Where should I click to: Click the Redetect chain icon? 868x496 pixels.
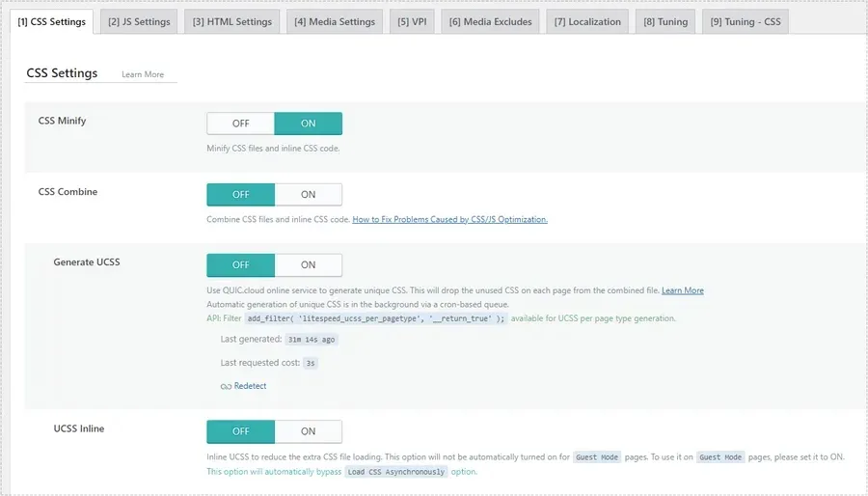226,386
